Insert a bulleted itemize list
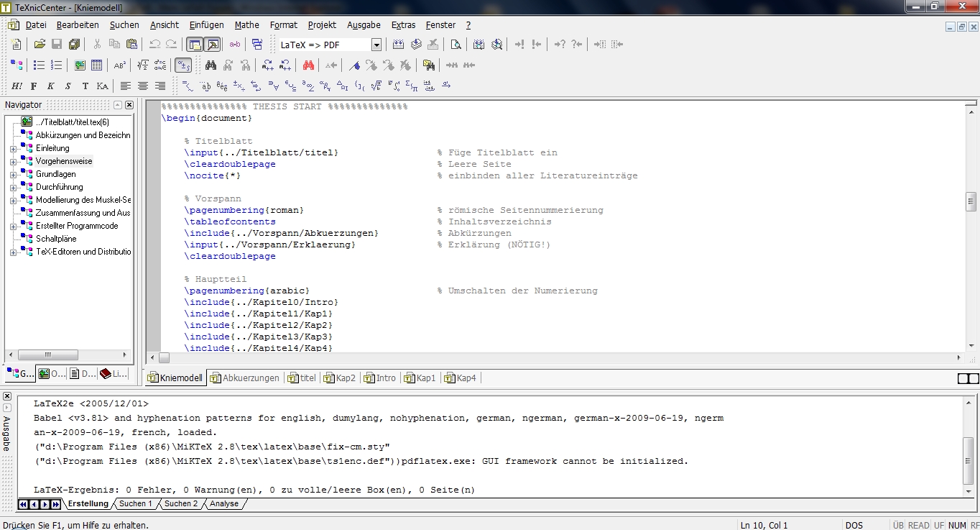The image size is (980, 530). (x=40, y=65)
